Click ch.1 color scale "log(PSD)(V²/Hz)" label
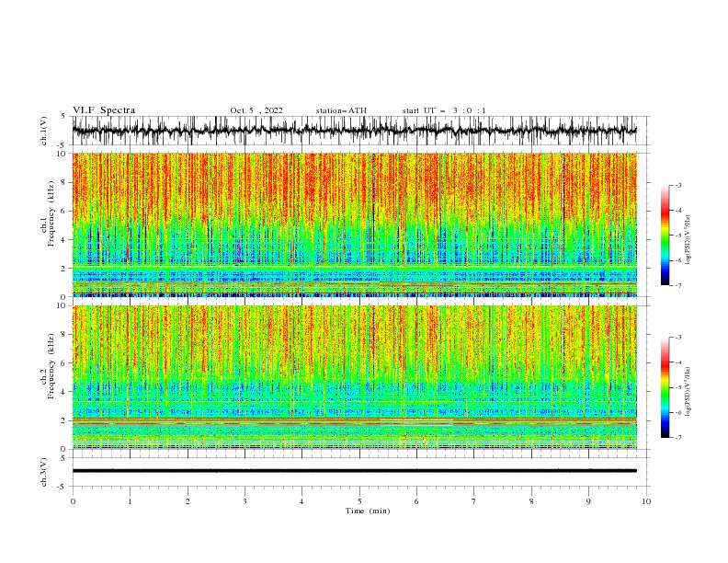 [688, 240]
